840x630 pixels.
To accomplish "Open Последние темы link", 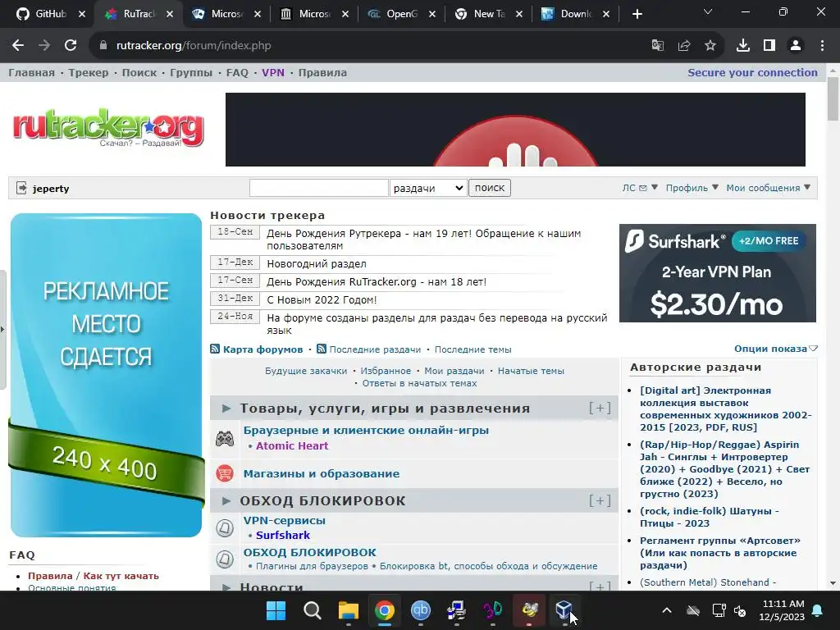I will click(x=473, y=349).
